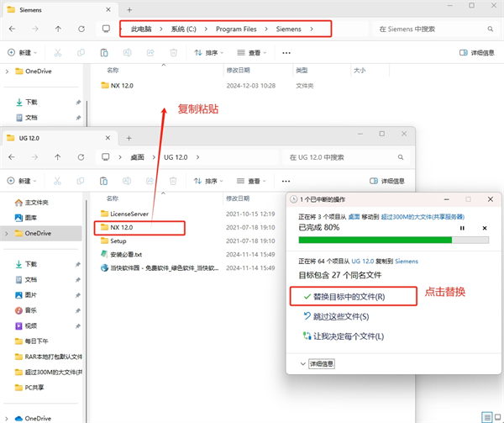Pause the file transfer in progress
This screenshot has height=423, width=504.
462,228
